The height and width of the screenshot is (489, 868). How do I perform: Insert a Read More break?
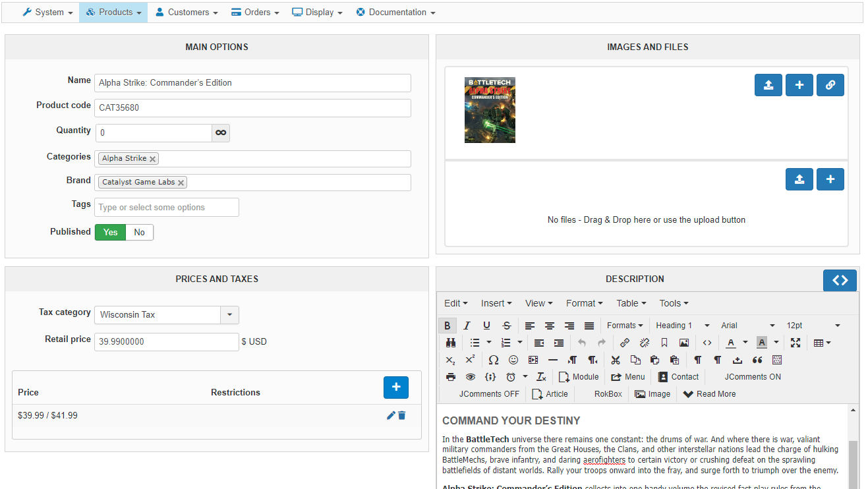pyautogui.click(x=709, y=394)
